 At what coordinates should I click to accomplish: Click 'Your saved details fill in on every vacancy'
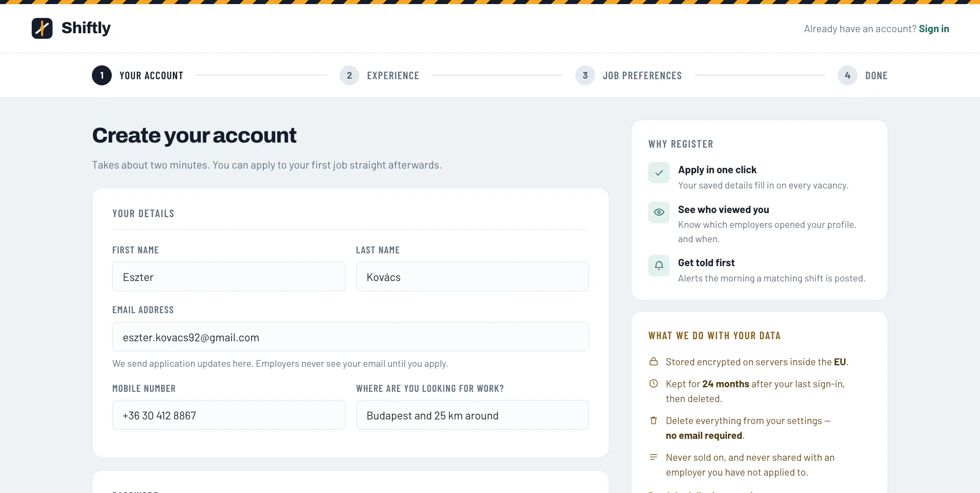point(763,185)
